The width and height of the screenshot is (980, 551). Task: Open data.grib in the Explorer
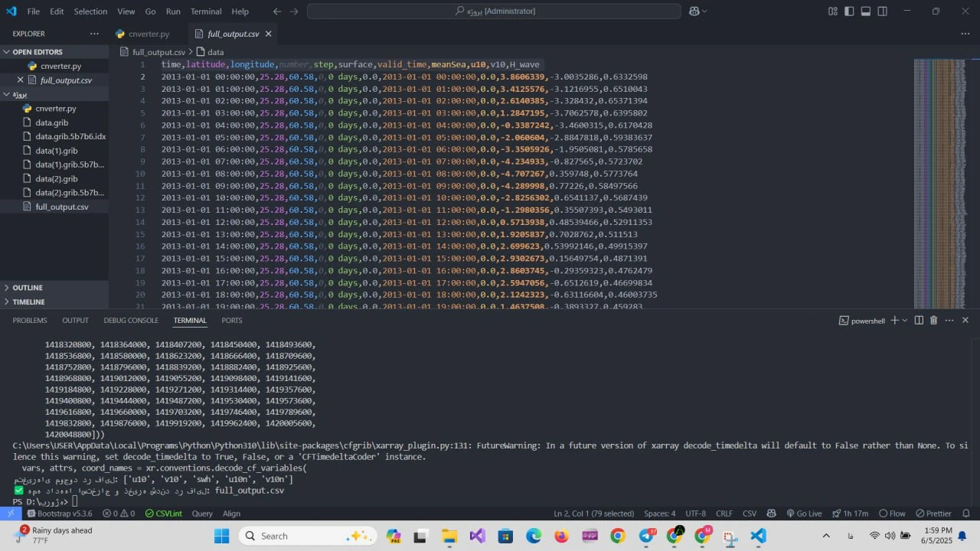point(51,122)
